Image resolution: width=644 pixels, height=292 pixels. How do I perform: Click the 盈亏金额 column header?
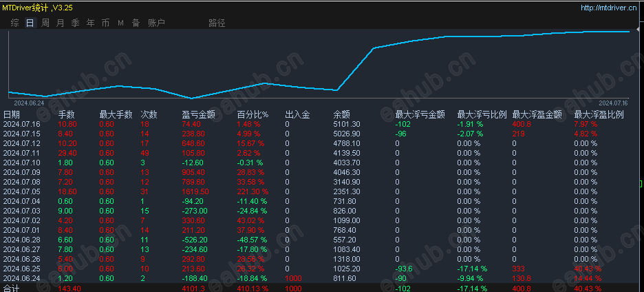tap(198, 114)
